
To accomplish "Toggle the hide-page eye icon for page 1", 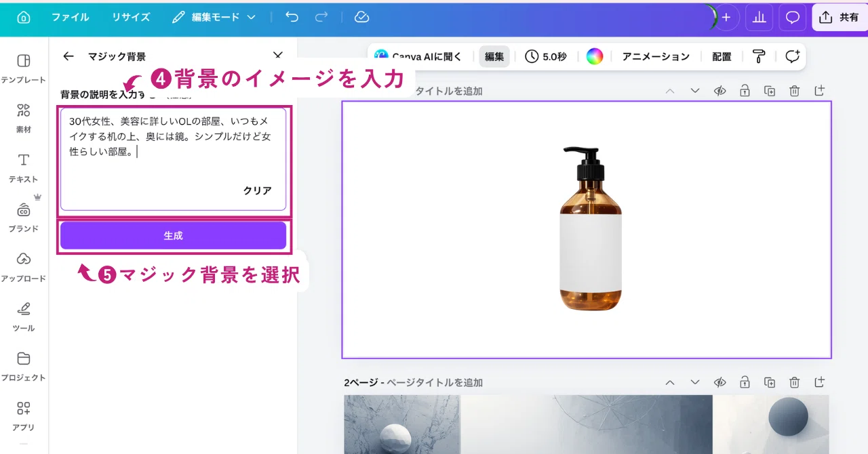I will (x=720, y=91).
